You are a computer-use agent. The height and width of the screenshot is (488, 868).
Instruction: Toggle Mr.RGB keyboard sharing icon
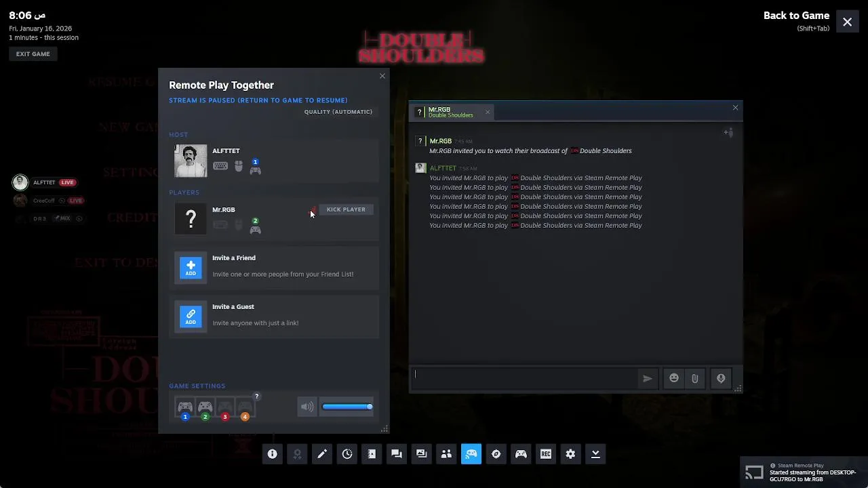click(x=220, y=225)
